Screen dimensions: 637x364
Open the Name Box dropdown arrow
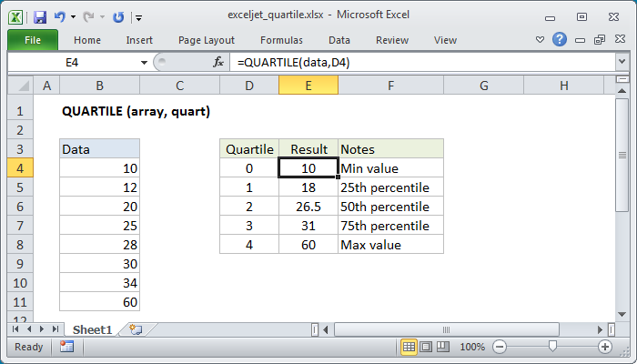[144, 63]
